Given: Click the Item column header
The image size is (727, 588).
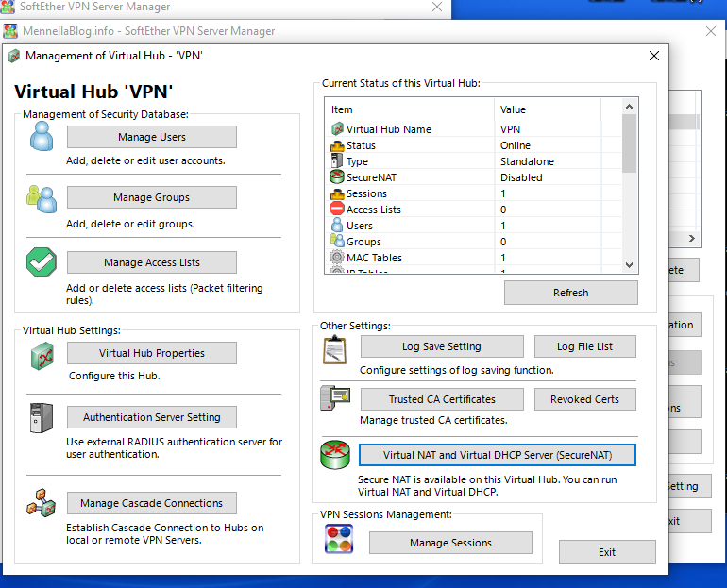Looking at the screenshot, I should (410, 109).
